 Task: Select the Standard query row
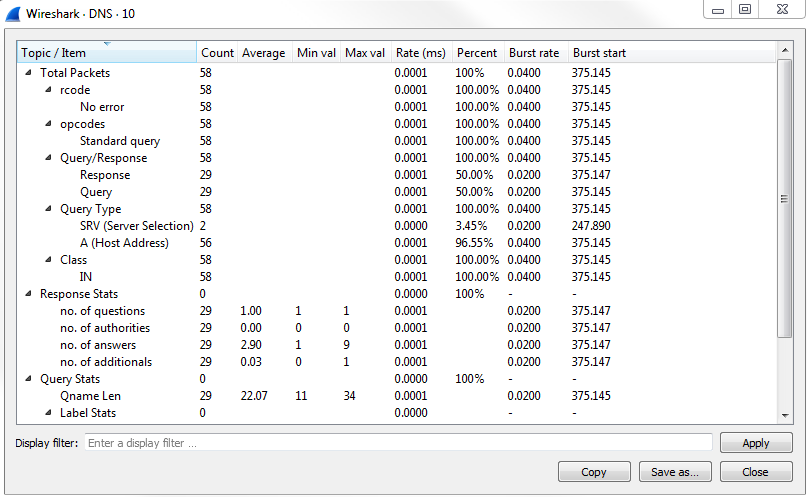tap(396, 140)
